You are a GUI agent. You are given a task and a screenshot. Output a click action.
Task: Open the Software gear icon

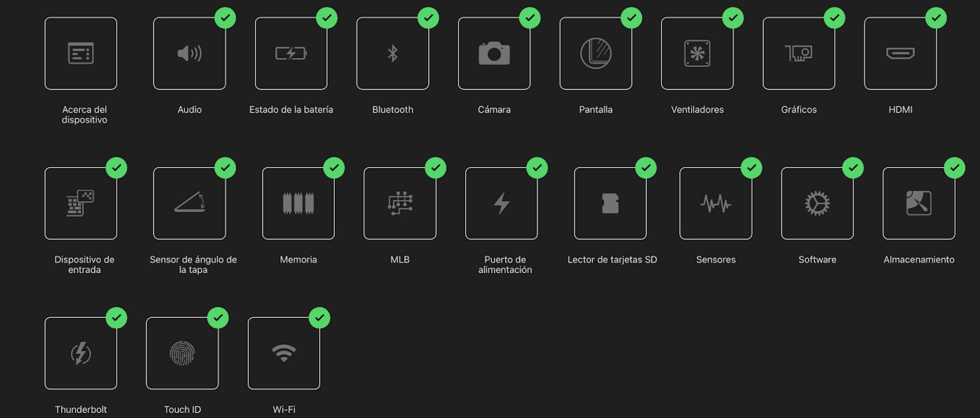click(817, 203)
